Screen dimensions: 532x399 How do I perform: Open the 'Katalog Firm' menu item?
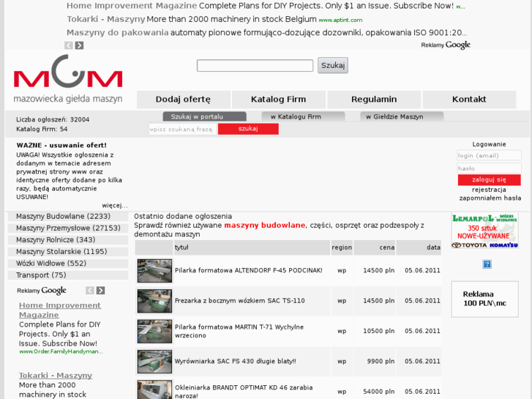[x=278, y=100]
